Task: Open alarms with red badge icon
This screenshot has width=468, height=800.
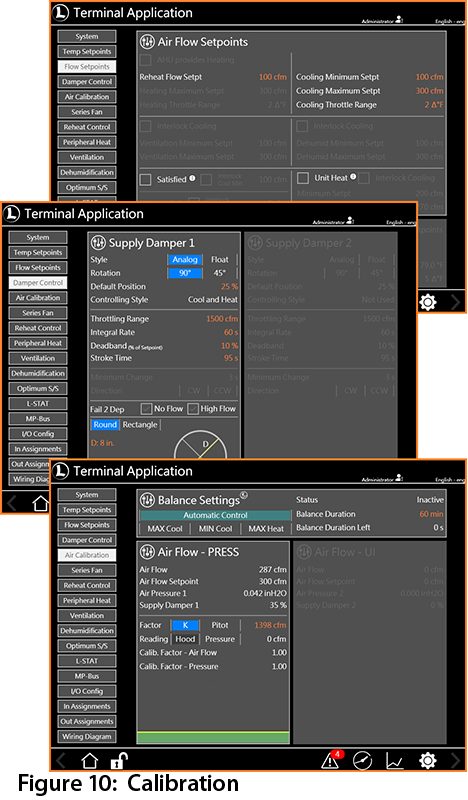Action: [x=332, y=759]
